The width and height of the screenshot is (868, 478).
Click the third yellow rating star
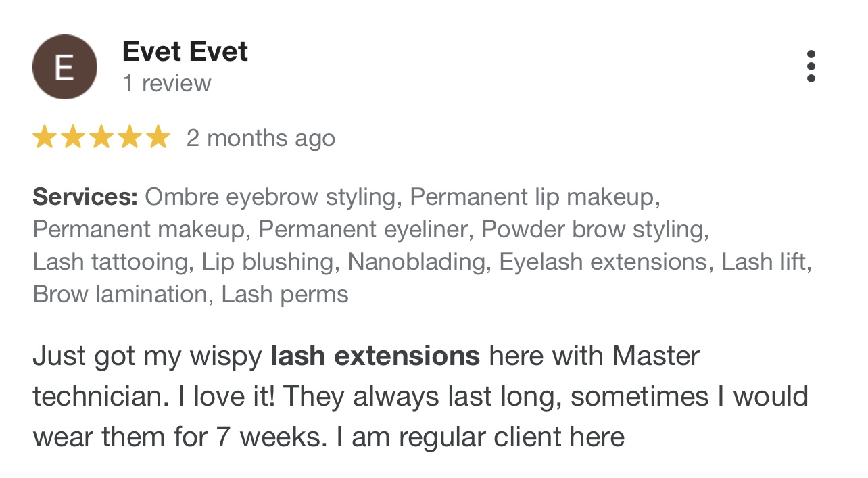[x=101, y=137]
